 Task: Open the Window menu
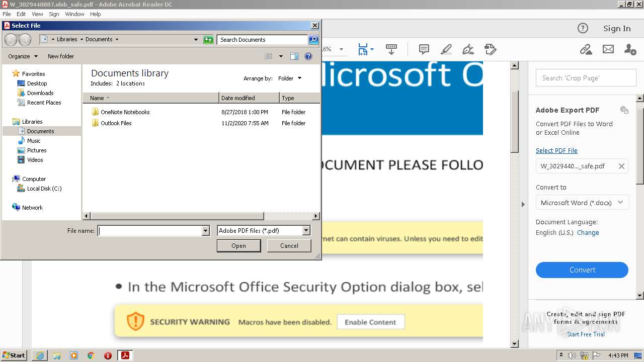pos(74,14)
